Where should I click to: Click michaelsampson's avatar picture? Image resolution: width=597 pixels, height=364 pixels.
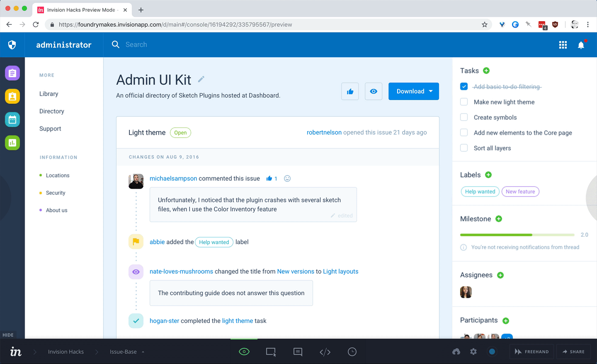coord(136,181)
